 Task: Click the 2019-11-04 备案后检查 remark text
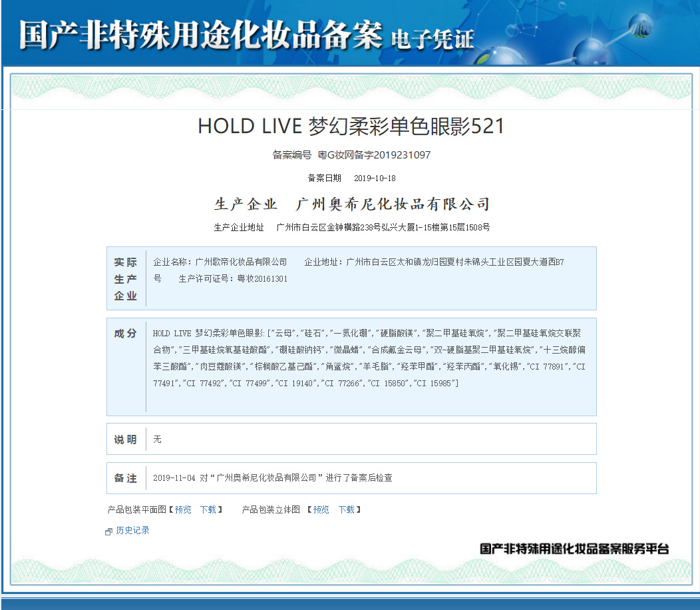point(273,477)
